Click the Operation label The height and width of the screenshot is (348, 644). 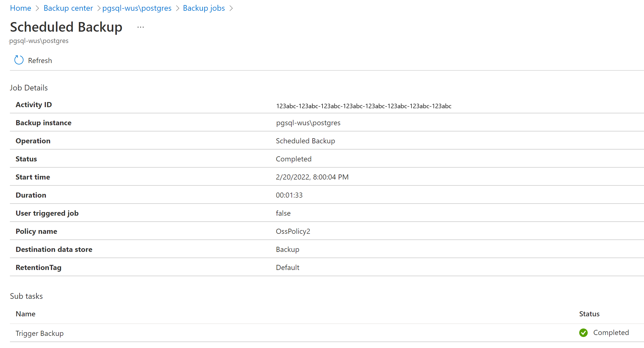pos(33,141)
